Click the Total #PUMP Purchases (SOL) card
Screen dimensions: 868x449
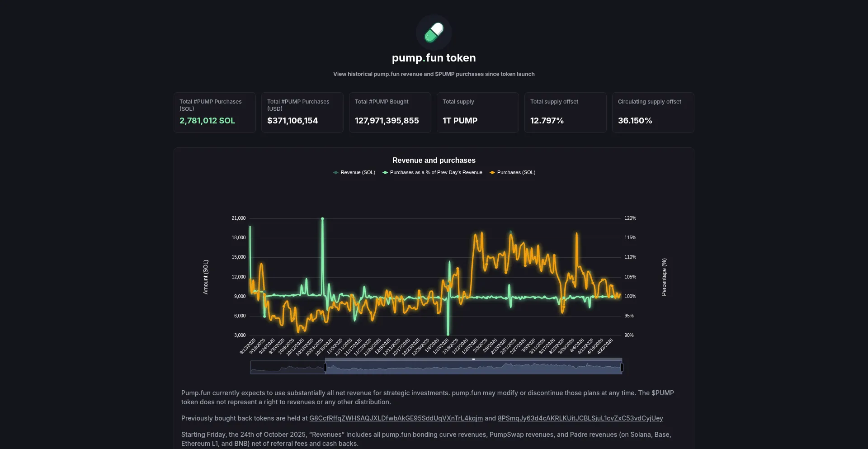215,113
